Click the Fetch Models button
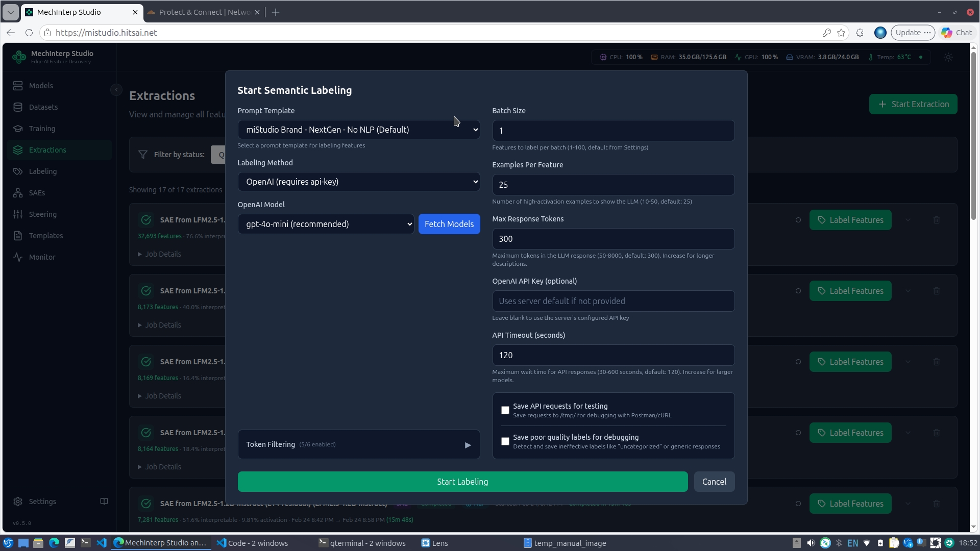This screenshot has width=980, height=551. point(449,224)
